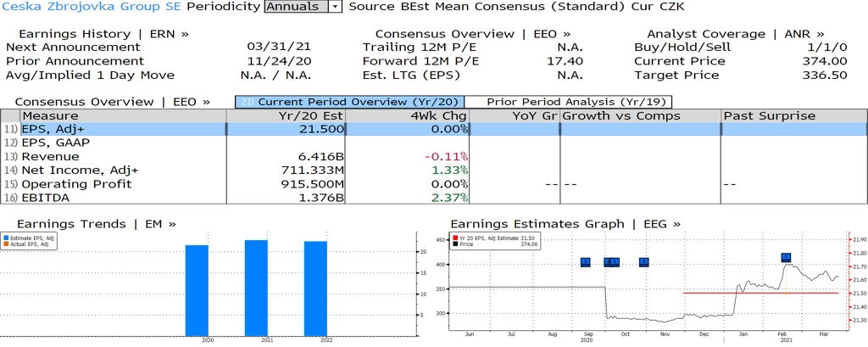Click the 1.376B EBITDA estimate
This screenshot has width=868, height=347.
click(x=320, y=198)
